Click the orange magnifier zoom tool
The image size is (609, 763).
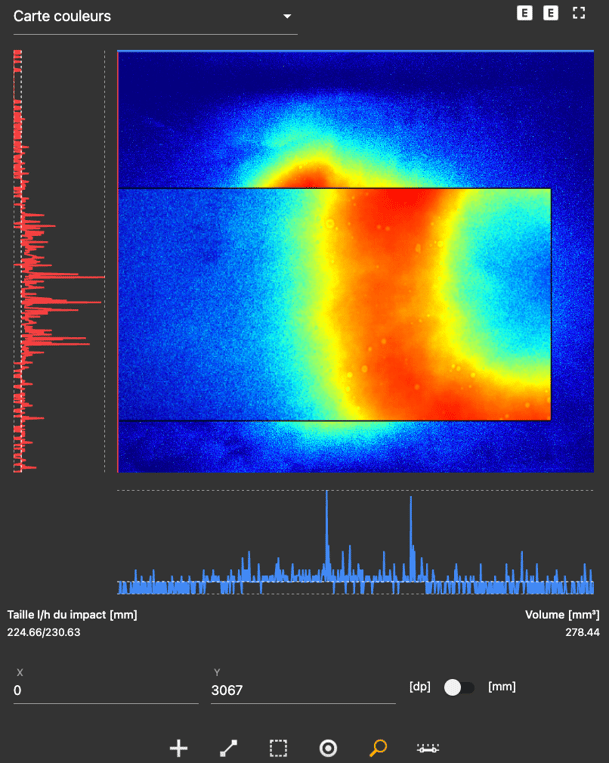(378, 748)
